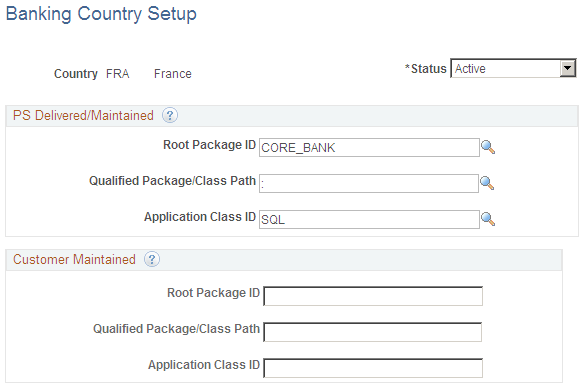This screenshot has width=584, height=389.
Task: Click the Application Class ID field containing SQL
Action: pyautogui.click(x=369, y=219)
